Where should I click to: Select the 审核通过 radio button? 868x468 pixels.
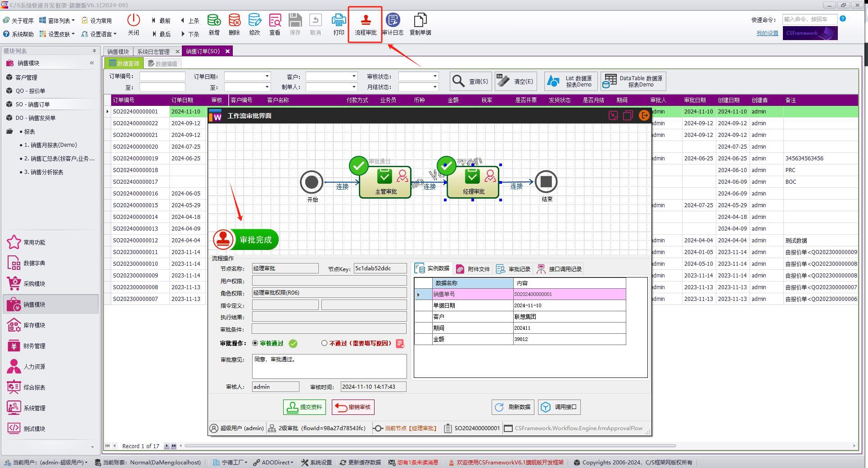(255, 343)
